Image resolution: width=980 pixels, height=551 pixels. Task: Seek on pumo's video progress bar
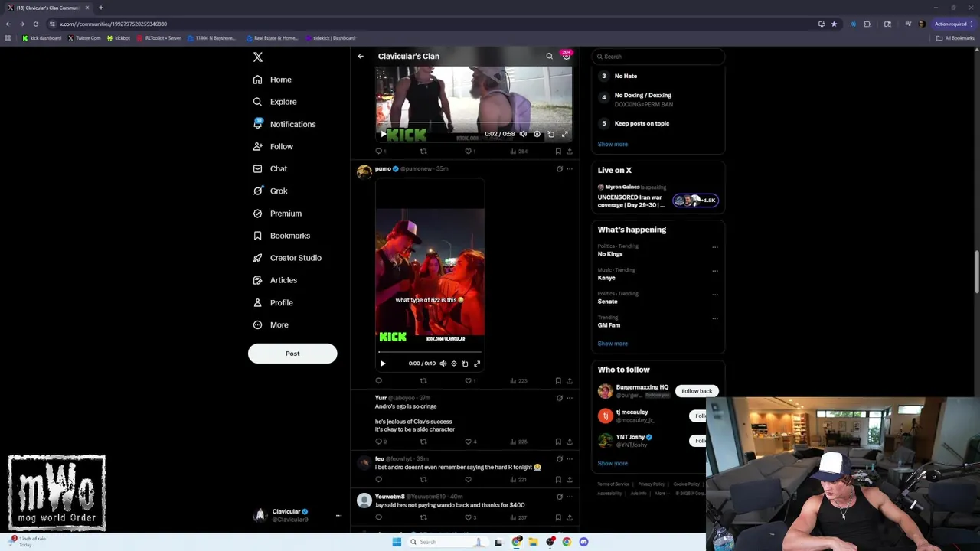[430, 352]
